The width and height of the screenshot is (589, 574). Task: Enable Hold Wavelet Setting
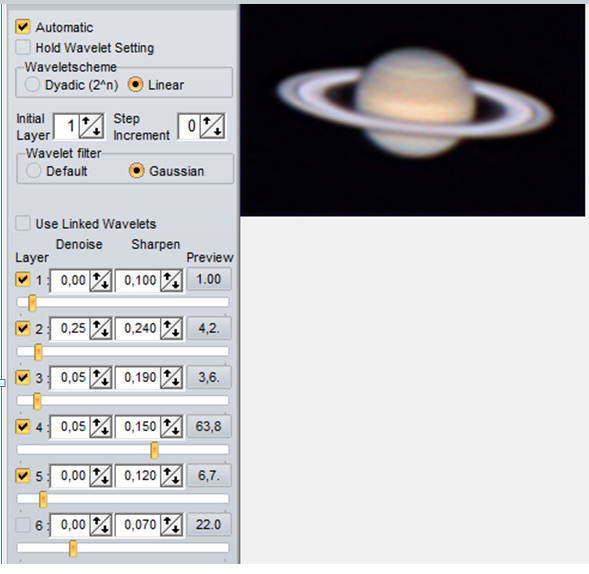23,47
